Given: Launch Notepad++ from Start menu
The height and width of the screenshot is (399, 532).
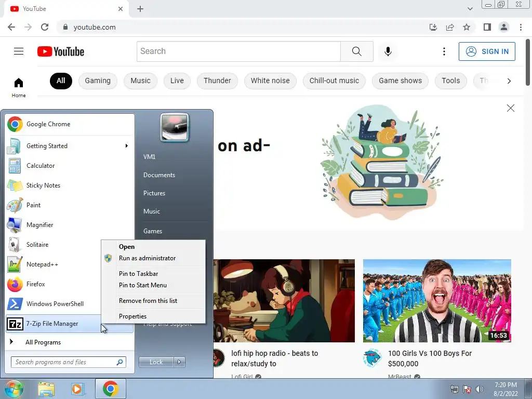Looking at the screenshot, I should pyautogui.click(x=54, y=264).
